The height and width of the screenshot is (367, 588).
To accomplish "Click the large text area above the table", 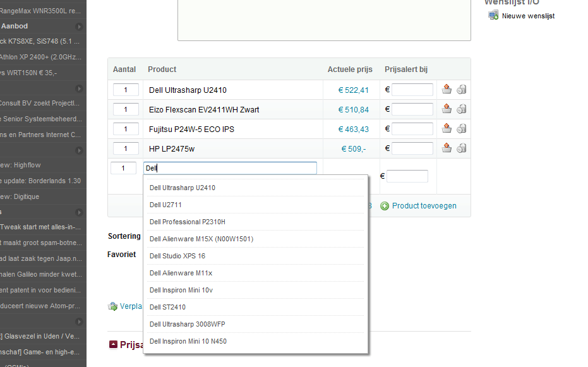I will click(324, 20).
